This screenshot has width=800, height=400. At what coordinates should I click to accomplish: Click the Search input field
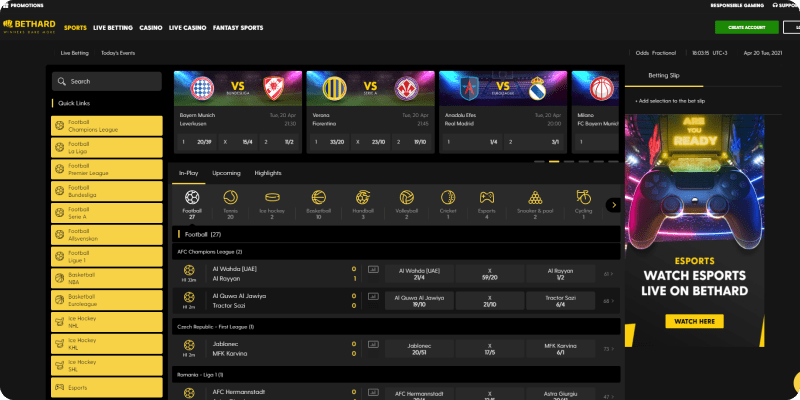click(106, 81)
